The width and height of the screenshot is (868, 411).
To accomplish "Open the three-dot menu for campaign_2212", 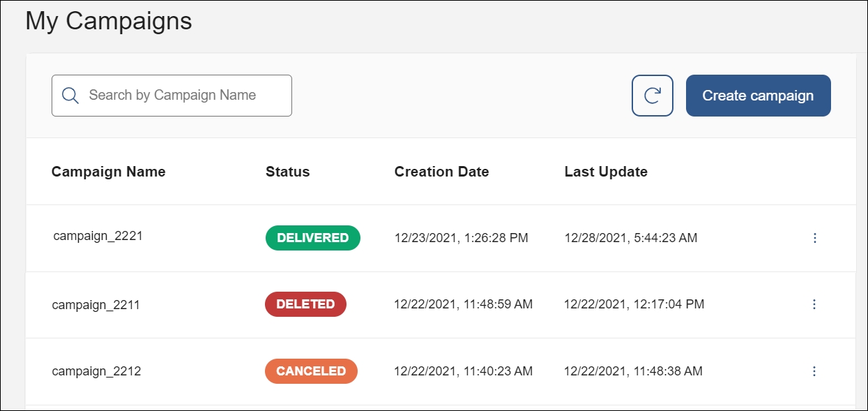I will tap(814, 371).
